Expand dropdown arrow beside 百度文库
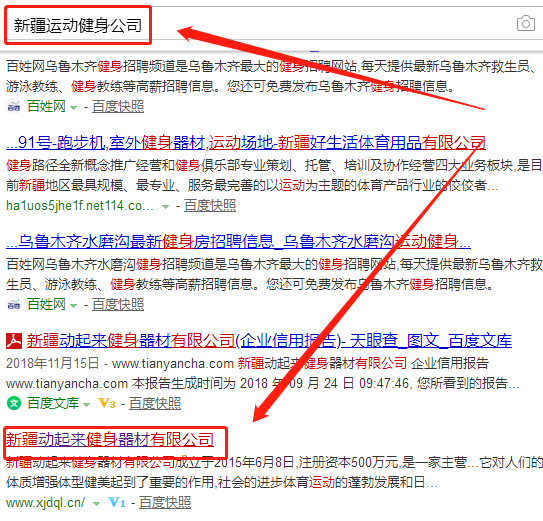The width and height of the screenshot is (543, 521). coord(87,404)
